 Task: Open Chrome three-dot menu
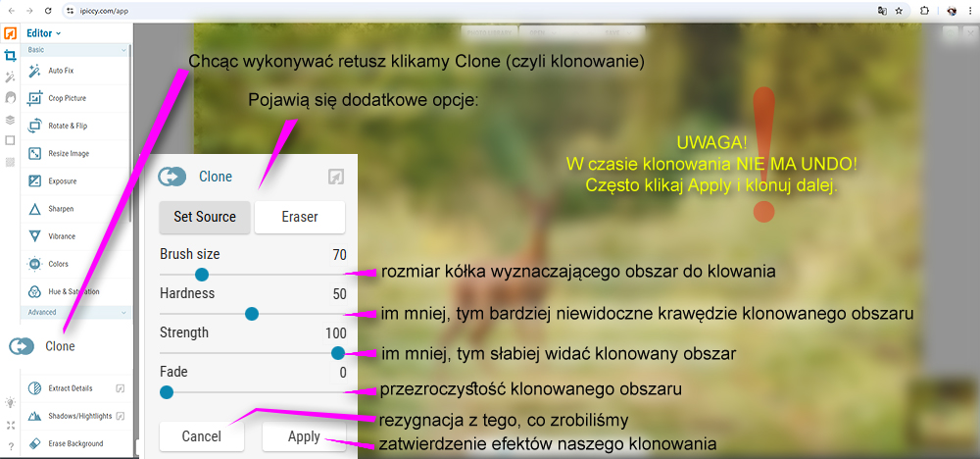pyautogui.click(x=968, y=11)
